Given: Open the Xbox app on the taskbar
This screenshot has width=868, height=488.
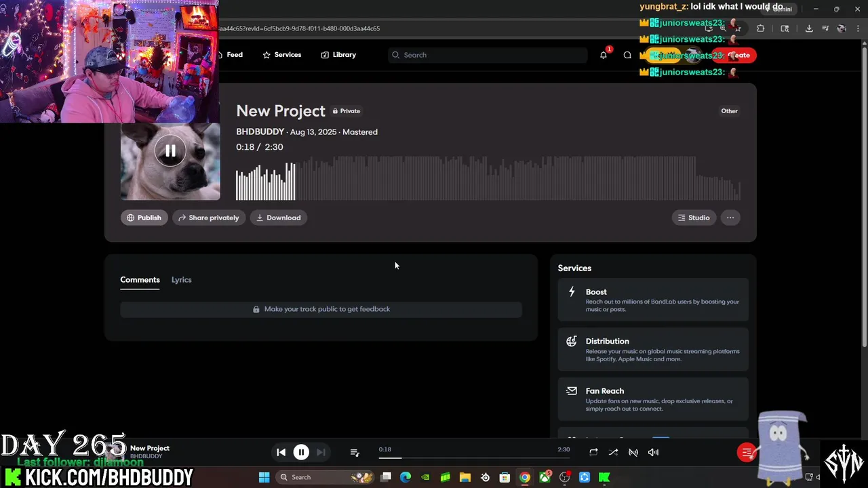Looking at the screenshot, I should 545,477.
